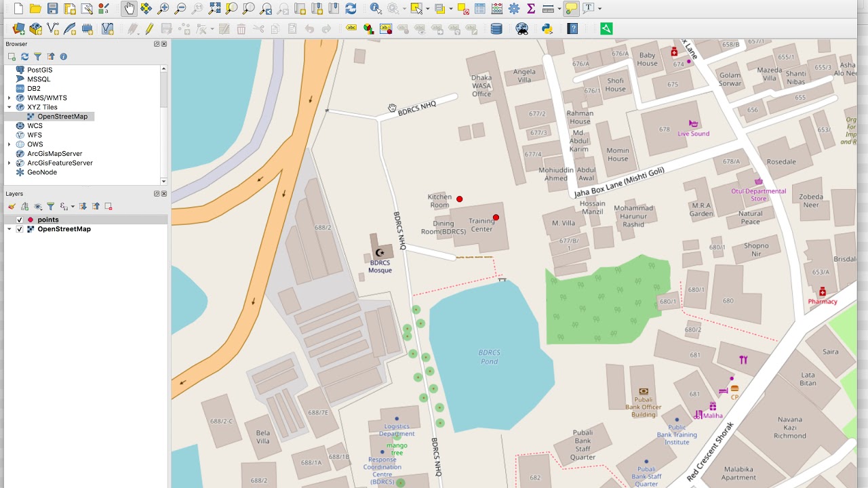Open the text annotation dropdown arrow
Screen dimensions: 868x488
point(599,9)
